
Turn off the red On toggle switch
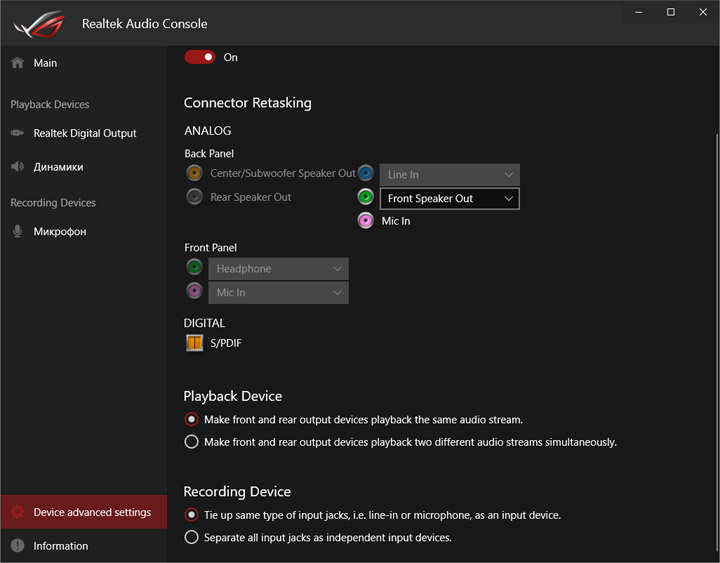point(200,57)
